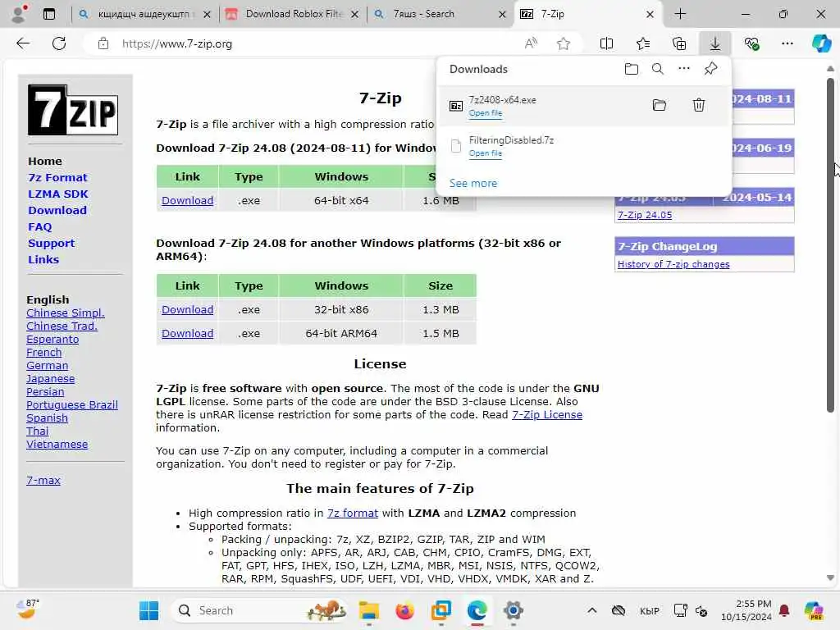
Task: Open the 7z format link
Action: click(353, 514)
